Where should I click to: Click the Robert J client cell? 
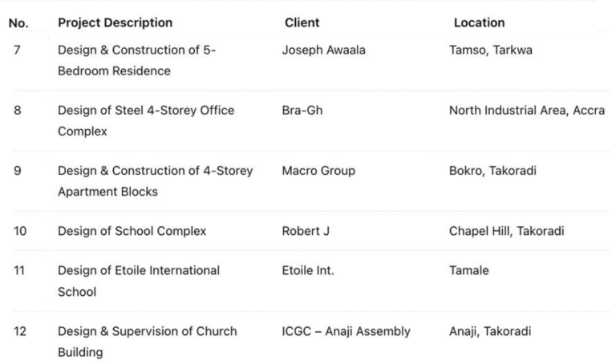tap(306, 231)
